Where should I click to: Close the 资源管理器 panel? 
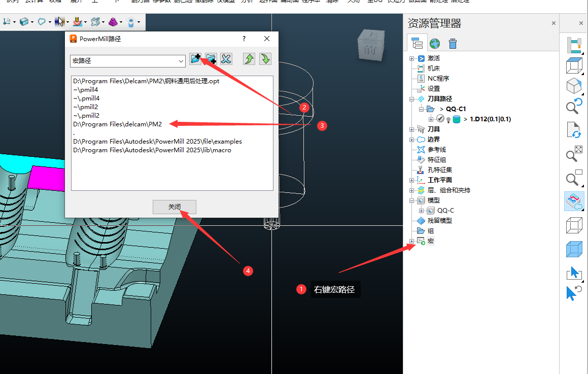pyautogui.click(x=554, y=23)
